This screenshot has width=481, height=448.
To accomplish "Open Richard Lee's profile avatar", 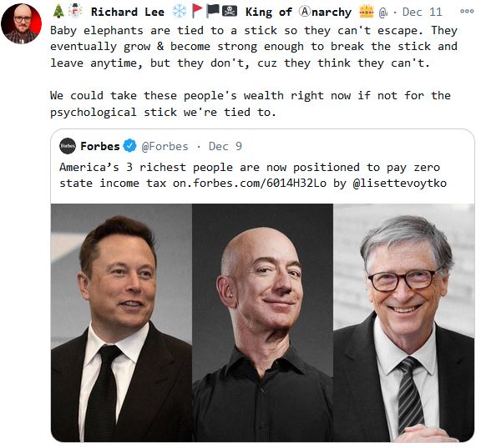I will tap(21, 24).
